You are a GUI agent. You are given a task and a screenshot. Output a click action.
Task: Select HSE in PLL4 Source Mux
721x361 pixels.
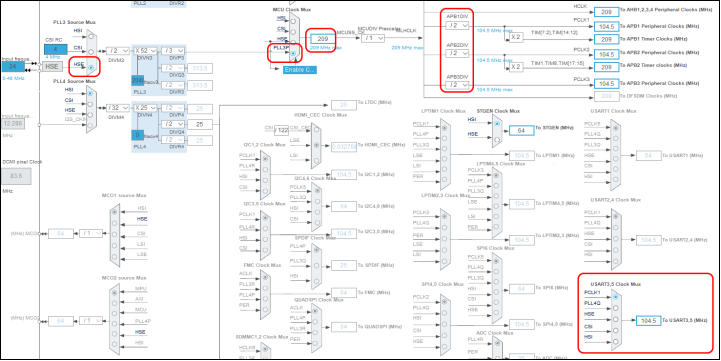coord(90,115)
